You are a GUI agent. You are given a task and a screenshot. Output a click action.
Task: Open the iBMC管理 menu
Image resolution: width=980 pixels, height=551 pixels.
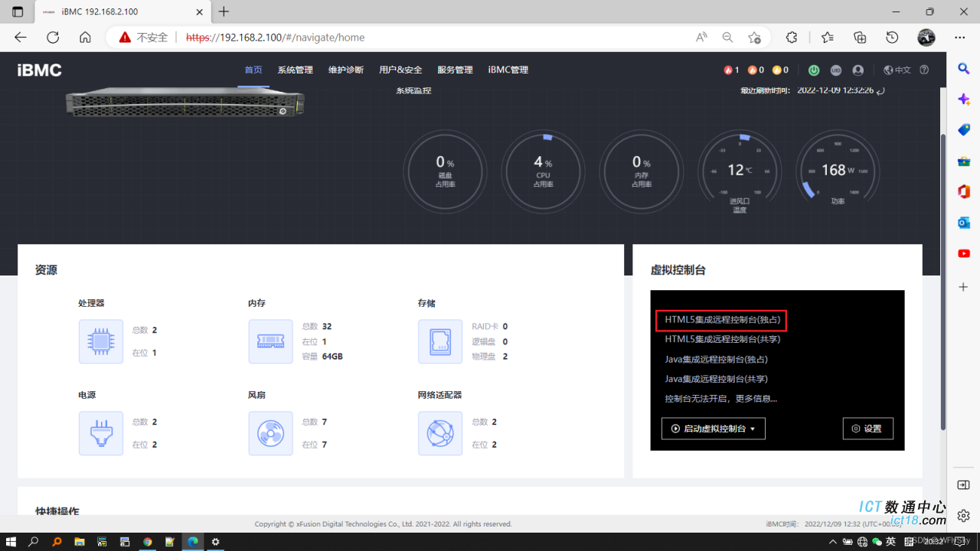(x=508, y=70)
